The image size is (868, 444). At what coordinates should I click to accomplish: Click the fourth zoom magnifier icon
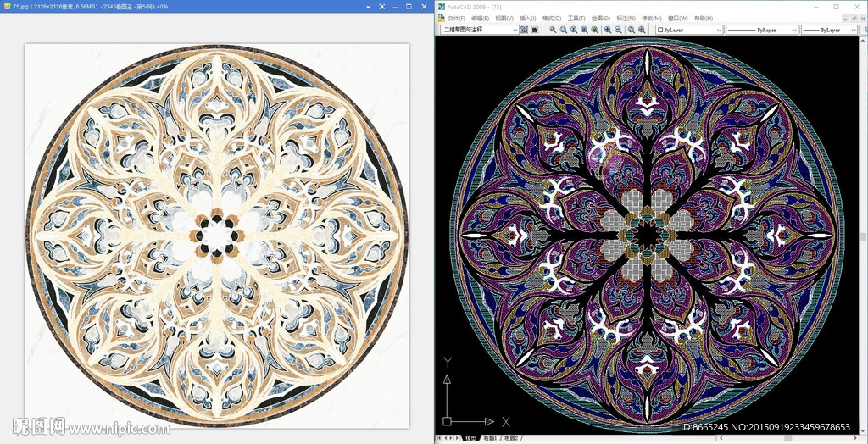pos(584,30)
